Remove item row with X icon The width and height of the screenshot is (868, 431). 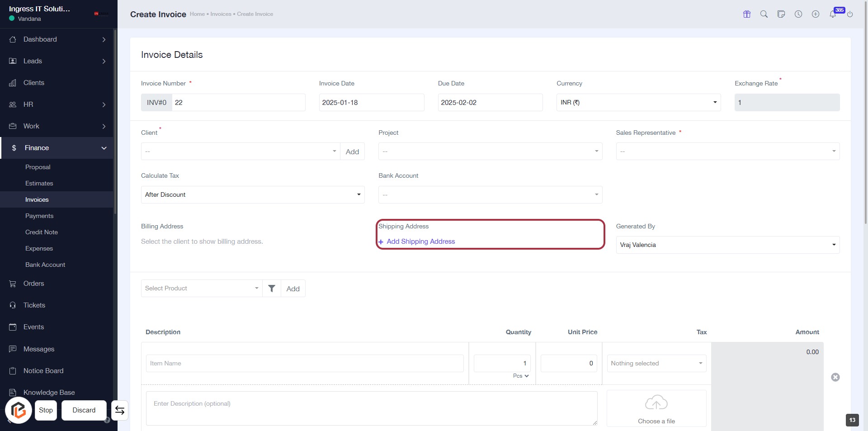point(835,377)
